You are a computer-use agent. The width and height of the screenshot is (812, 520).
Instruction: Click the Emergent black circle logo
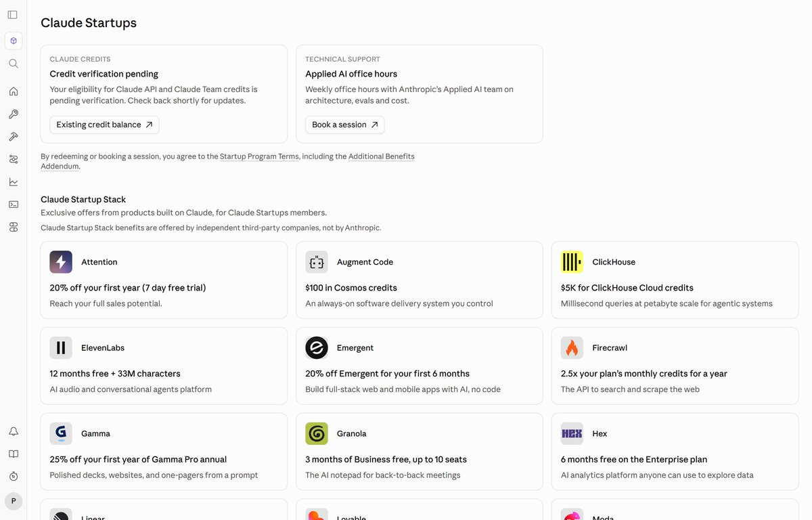pyautogui.click(x=317, y=348)
